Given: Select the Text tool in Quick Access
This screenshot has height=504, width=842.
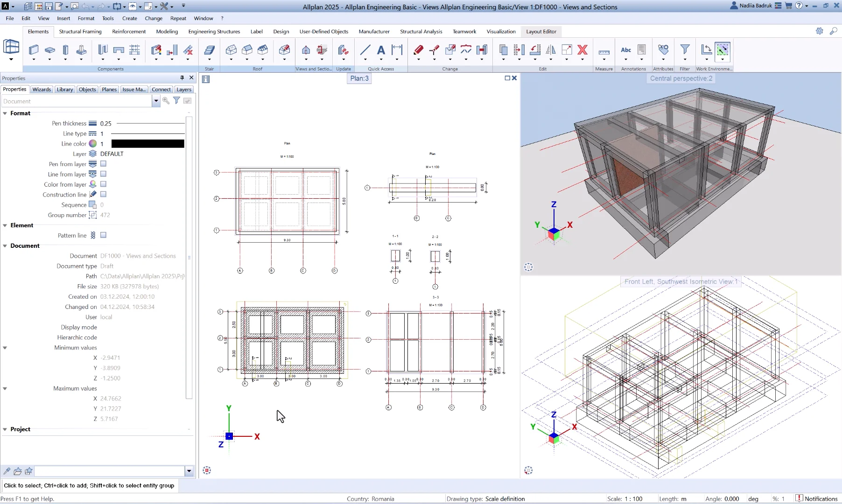Looking at the screenshot, I should (x=380, y=50).
